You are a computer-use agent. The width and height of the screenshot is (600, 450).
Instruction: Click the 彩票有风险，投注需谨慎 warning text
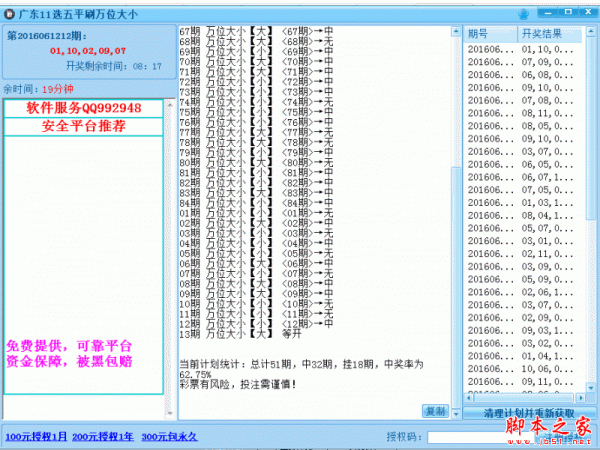coord(238,384)
